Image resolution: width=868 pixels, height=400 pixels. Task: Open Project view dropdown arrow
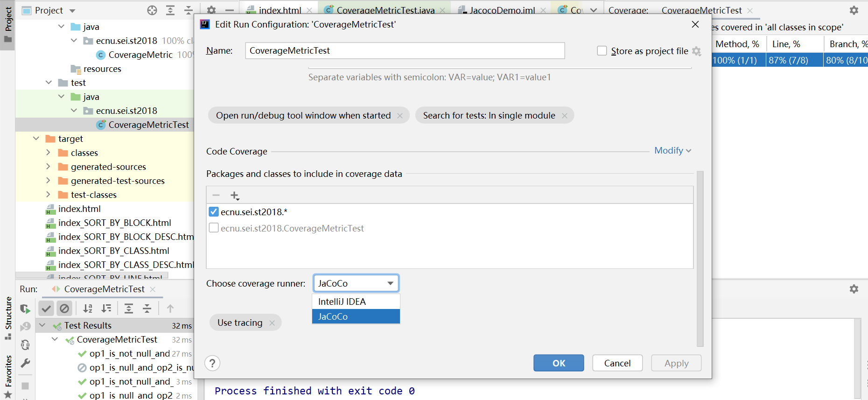(x=72, y=11)
